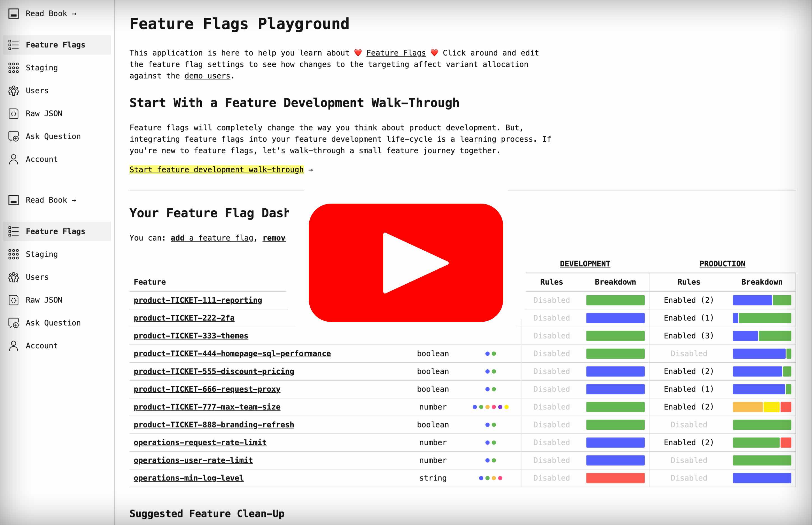Viewport: 812px width, 525px height.
Task: Play the YouTube video overlay
Action: [406, 263]
